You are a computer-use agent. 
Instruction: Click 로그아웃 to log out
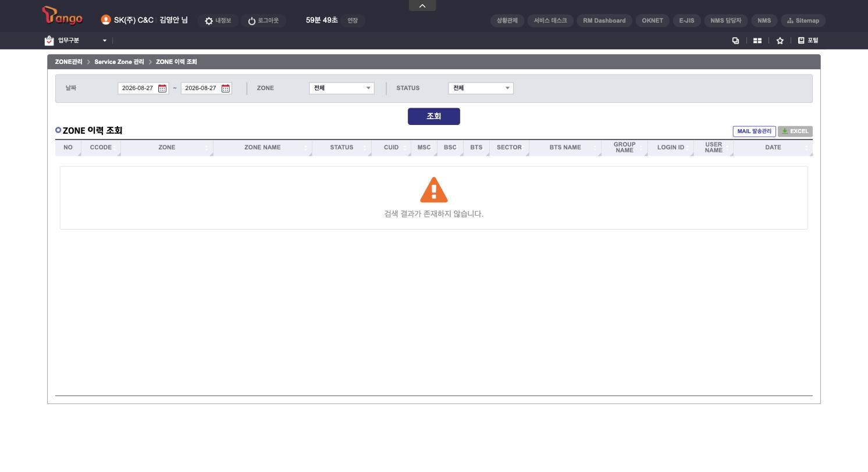(x=264, y=21)
